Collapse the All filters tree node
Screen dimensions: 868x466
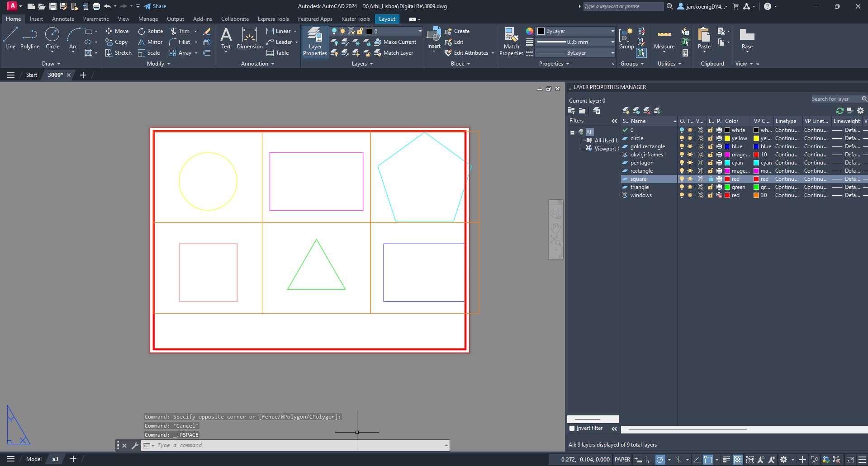point(572,132)
